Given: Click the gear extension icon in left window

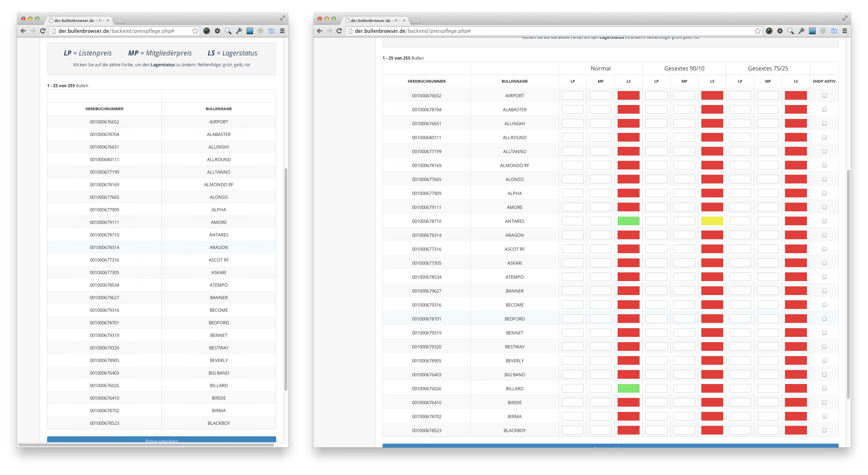Looking at the screenshot, I should click(218, 31).
